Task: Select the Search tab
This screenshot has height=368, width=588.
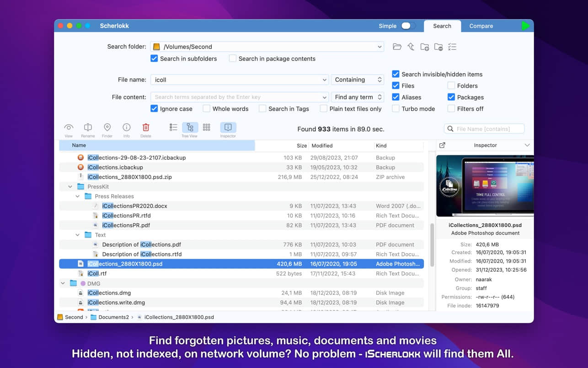Action: (x=442, y=26)
